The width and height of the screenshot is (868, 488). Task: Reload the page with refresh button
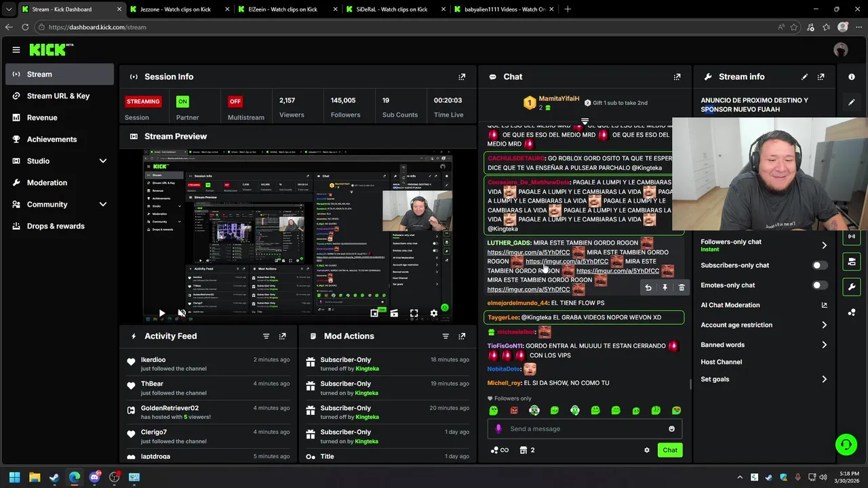tap(25, 27)
